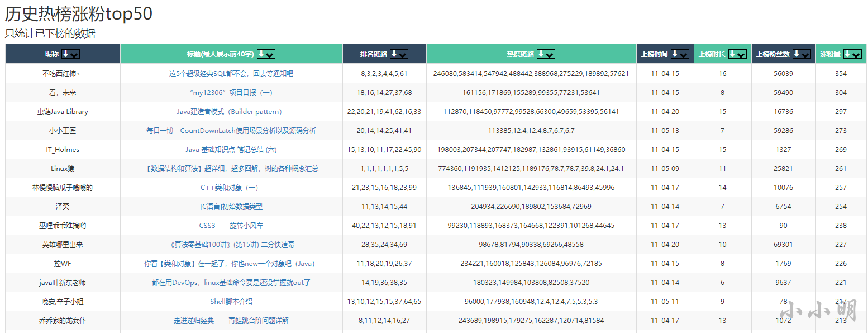Open the CSS3——旋转小风车 link
868x333 pixels.
pos(231,226)
